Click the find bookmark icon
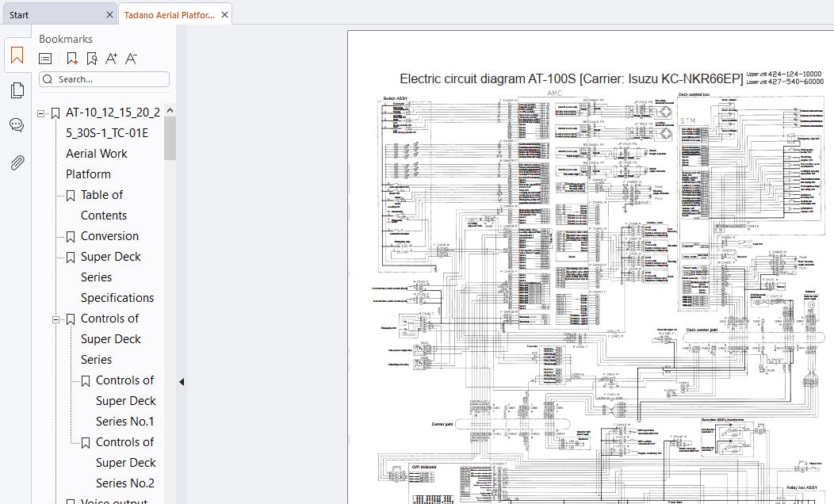The height and width of the screenshot is (504, 834). pyautogui.click(x=92, y=59)
